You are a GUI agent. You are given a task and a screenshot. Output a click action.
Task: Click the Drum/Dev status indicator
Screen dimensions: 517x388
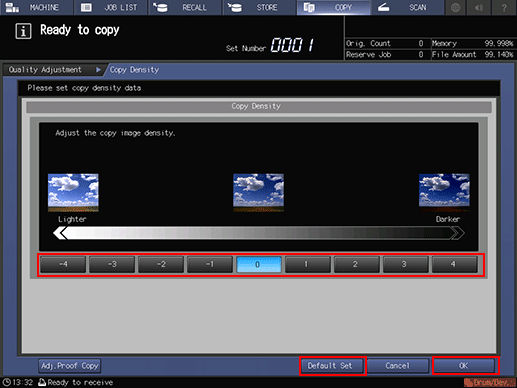tap(489, 382)
